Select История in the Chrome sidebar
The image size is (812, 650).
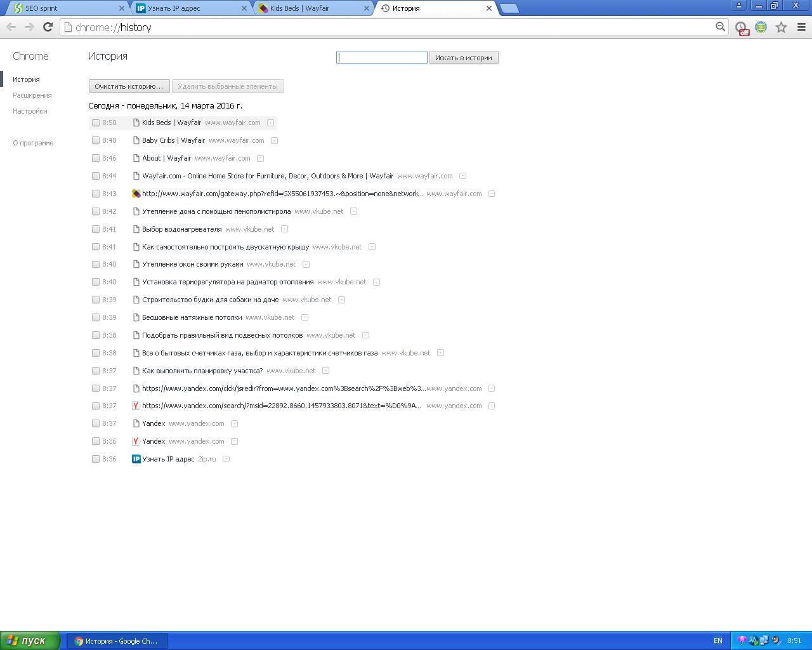click(26, 79)
